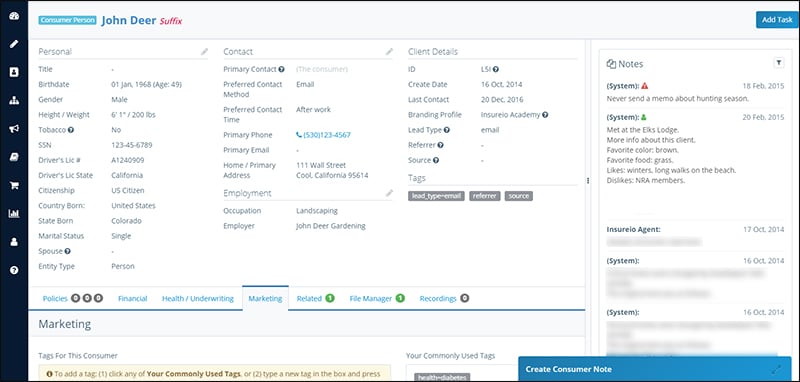Edit the Employment section via pencil icon

point(389,193)
